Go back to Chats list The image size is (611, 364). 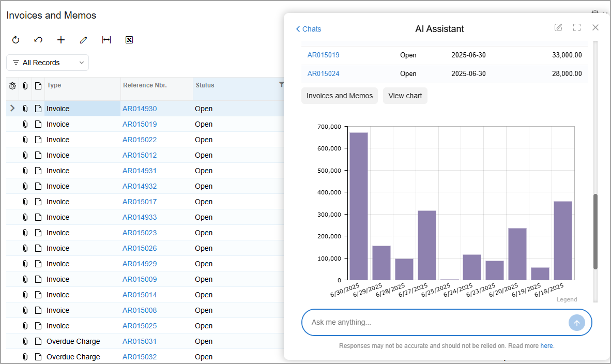click(308, 29)
